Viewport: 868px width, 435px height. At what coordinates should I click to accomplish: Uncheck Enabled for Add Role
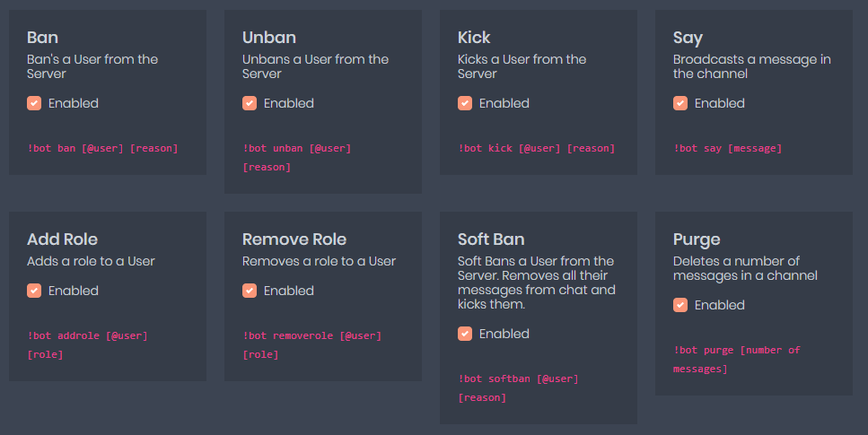click(34, 291)
